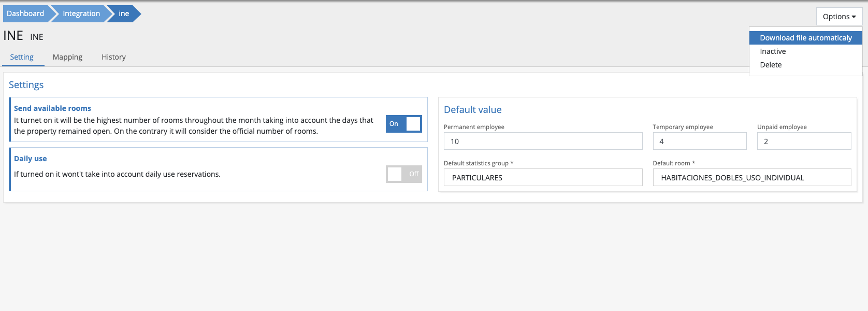Screen dimensions: 868x311
Task: Turn off Send available rooms switch
Action: (403, 124)
